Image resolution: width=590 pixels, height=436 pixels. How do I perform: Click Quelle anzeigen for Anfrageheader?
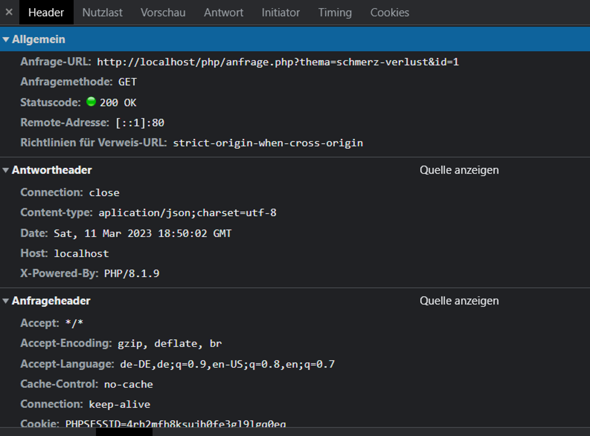point(459,301)
